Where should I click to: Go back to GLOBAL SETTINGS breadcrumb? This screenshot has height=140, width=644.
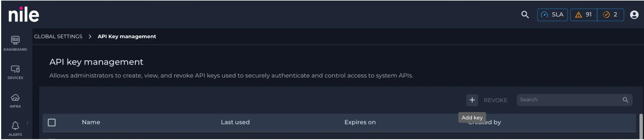(x=58, y=36)
